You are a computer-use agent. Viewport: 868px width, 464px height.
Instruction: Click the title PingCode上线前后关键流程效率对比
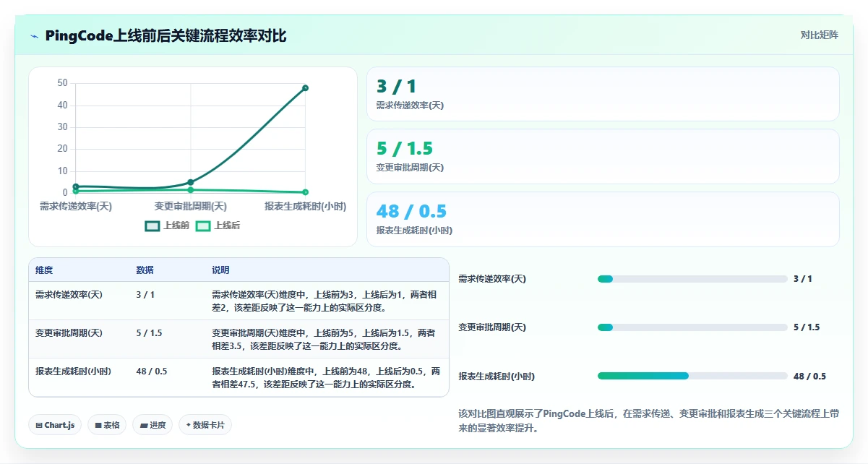166,36
